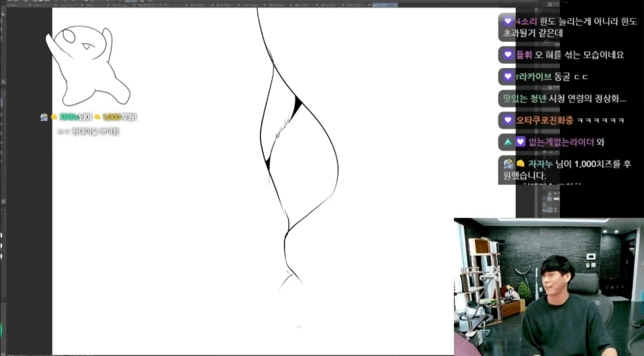Click the 'ㅋㅋㅋㅋㅋㅋ' chat message
This screenshot has width=644, height=356.
601,120
